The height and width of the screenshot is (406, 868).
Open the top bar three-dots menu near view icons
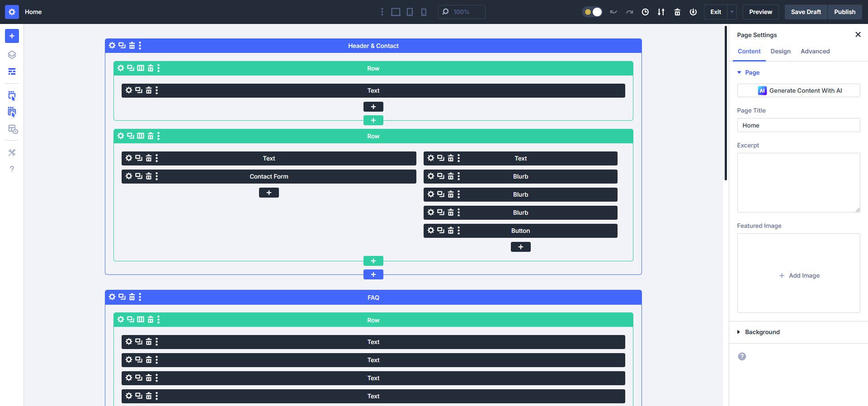382,12
